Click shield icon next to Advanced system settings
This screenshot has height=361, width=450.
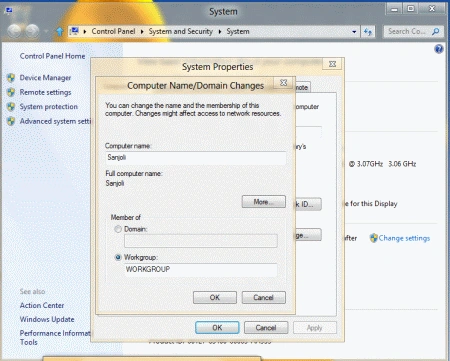click(11, 121)
